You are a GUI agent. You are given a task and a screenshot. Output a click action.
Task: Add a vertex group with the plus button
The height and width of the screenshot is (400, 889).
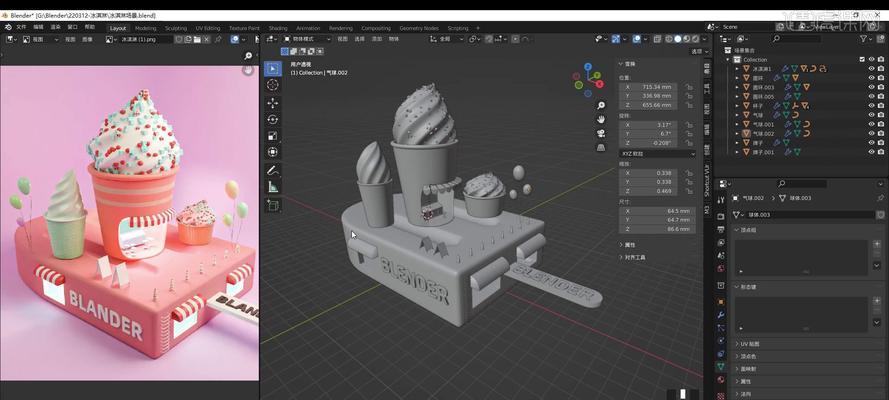coord(877,244)
